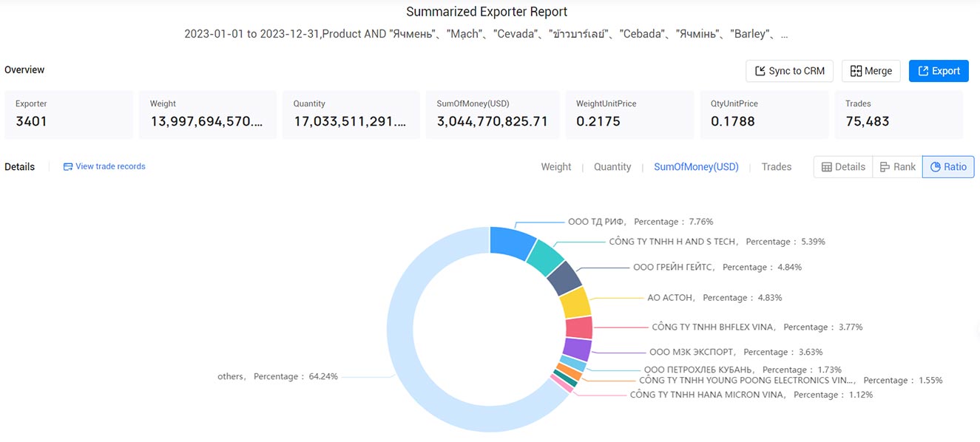This screenshot has height=442, width=980.
Task: Open the View trade records link
Action: pyautogui.click(x=110, y=166)
